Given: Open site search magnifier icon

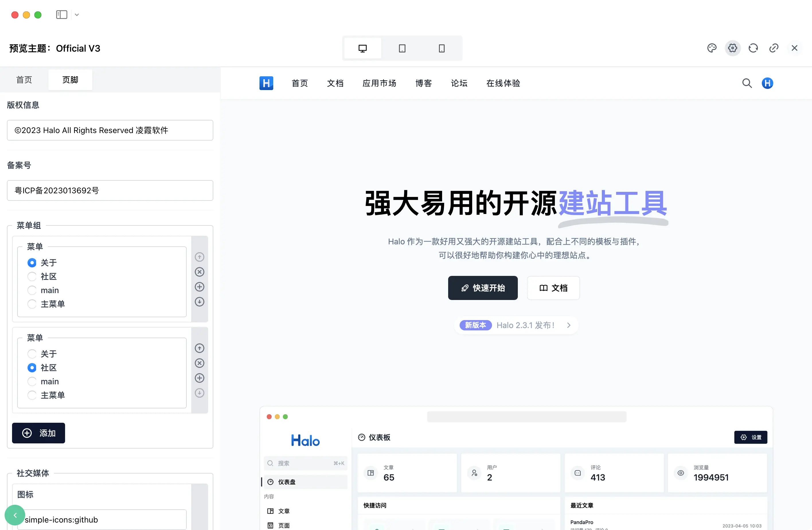Looking at the screenshot, I should click(747, 83).
